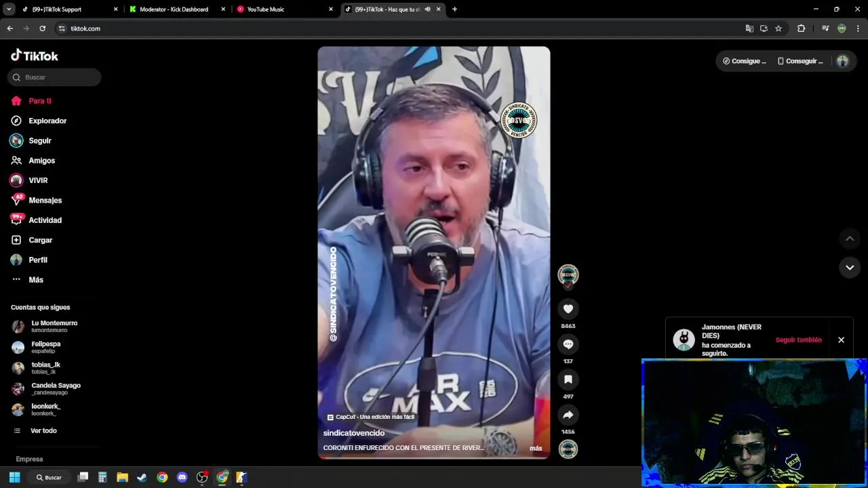Bookmark this page with star
Screen dimensions: 868x488
click(778, 28)
